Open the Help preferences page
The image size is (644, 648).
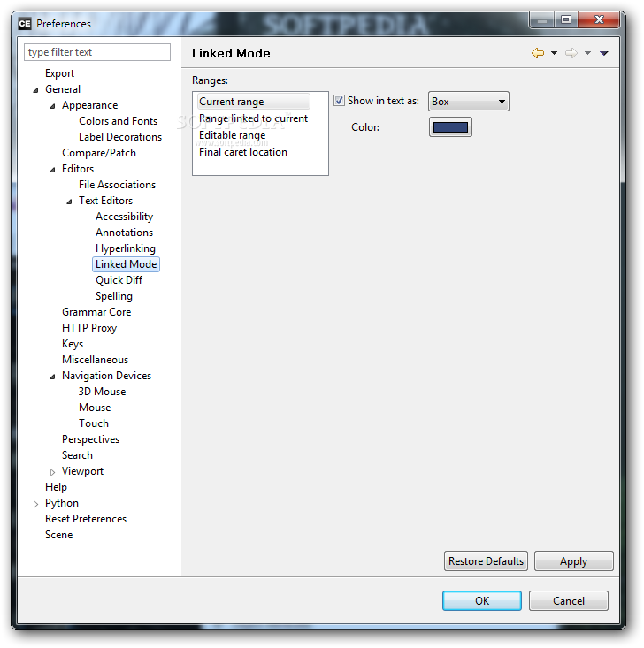(56, 487)
